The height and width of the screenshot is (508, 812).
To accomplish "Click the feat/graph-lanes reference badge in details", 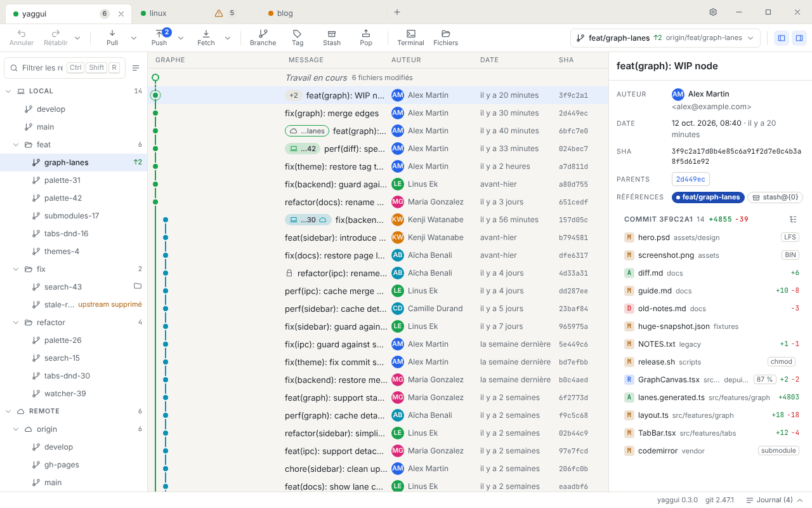I will point(708,197).
